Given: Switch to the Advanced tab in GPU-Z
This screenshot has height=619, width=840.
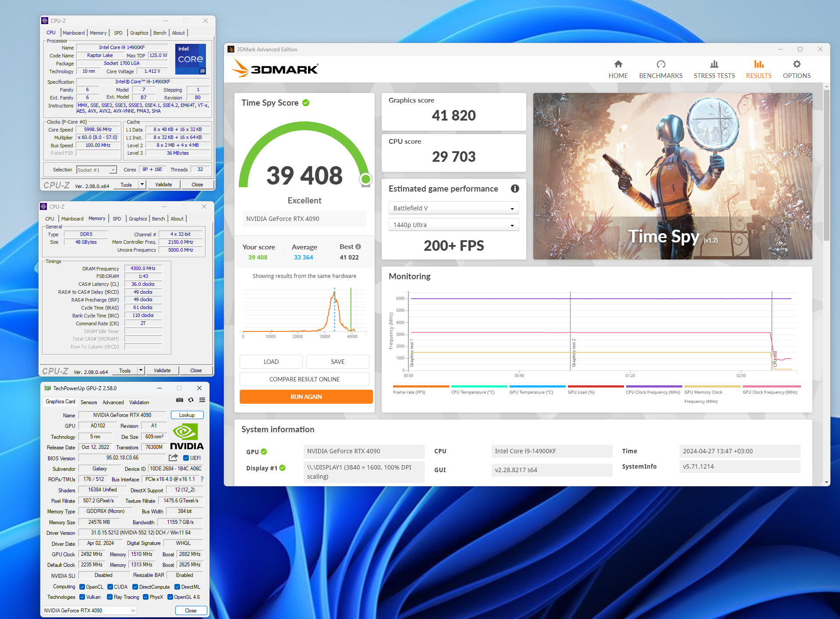Looking at the screenshot, I should [113, 402].
